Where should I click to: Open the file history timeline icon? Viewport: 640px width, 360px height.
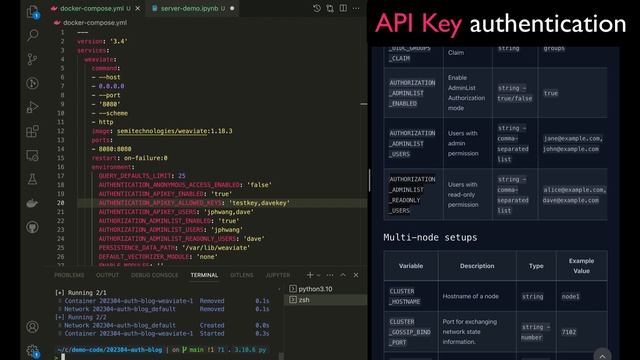(x=317, y=8)
